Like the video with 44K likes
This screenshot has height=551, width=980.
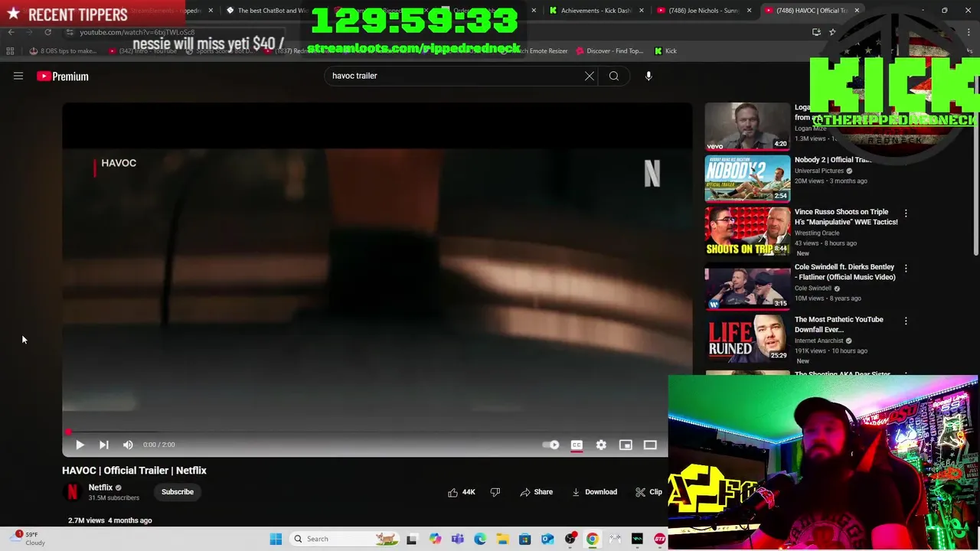click(462, 492)
